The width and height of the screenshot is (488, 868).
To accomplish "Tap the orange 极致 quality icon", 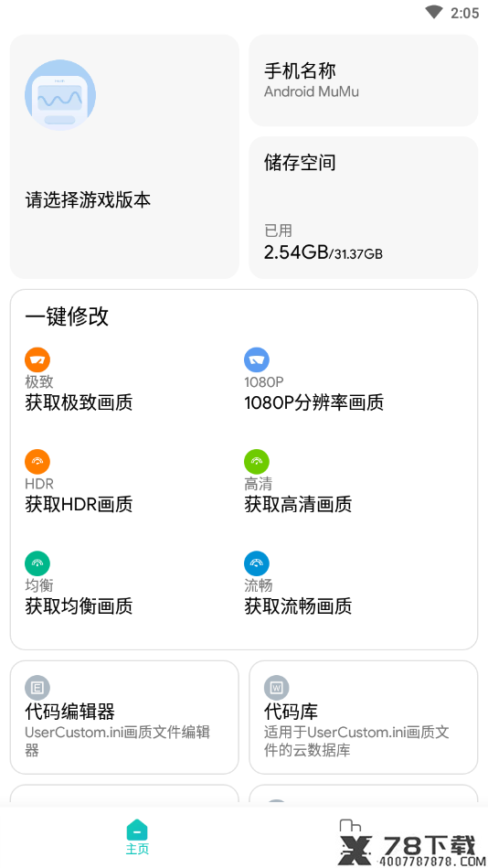I will point(37,359).
